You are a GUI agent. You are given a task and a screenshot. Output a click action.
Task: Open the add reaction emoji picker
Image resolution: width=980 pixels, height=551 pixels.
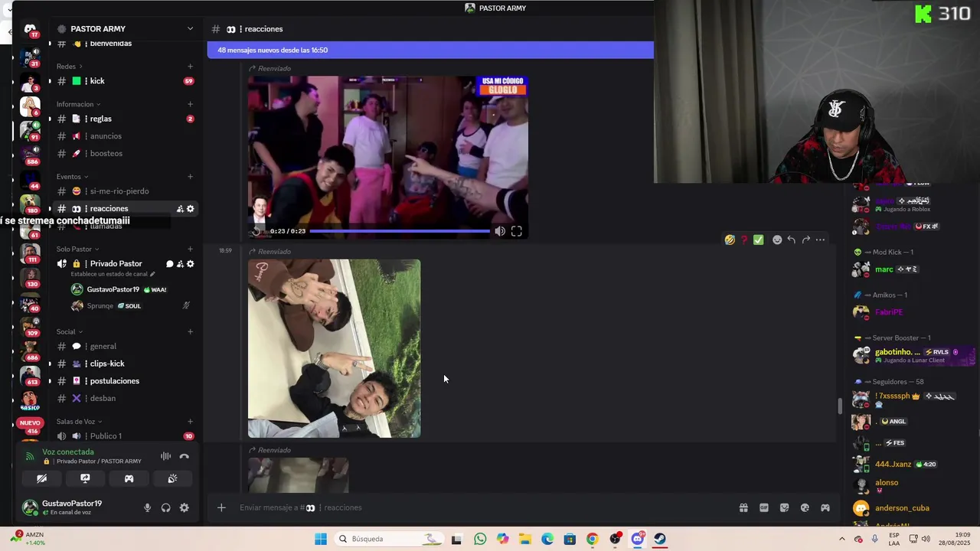pyautogui.click(x=777, y=240)
